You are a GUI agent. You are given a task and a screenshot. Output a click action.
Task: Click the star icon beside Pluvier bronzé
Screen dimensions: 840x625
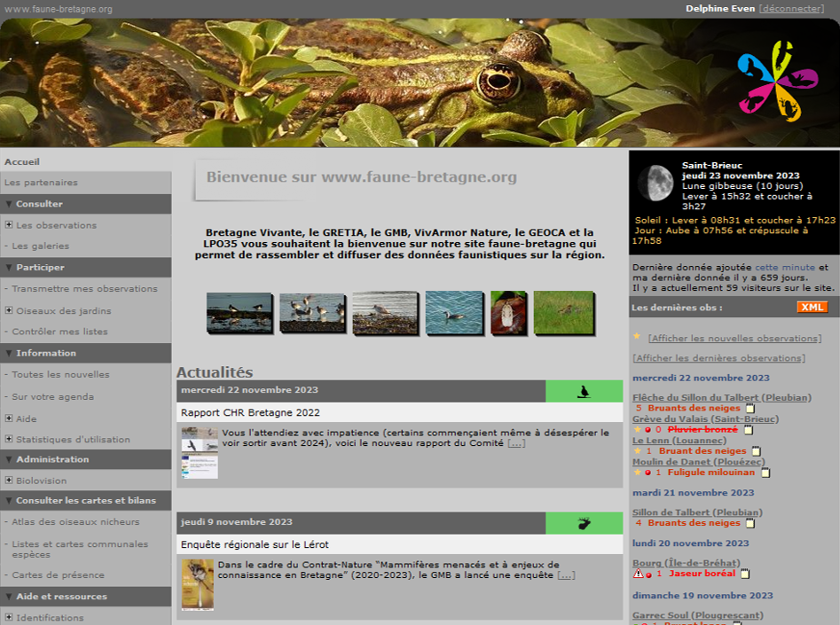637,429
